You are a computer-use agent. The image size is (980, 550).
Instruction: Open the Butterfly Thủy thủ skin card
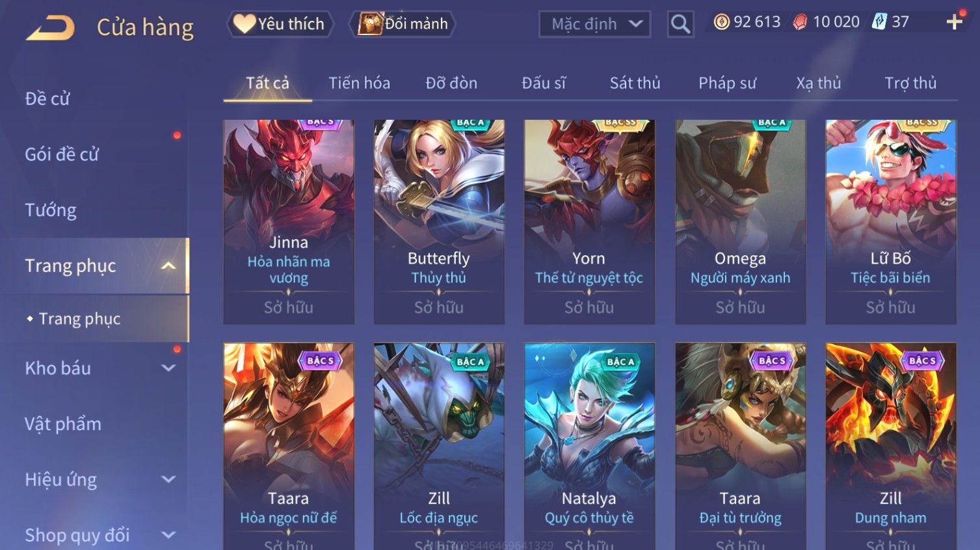(439, 221)
